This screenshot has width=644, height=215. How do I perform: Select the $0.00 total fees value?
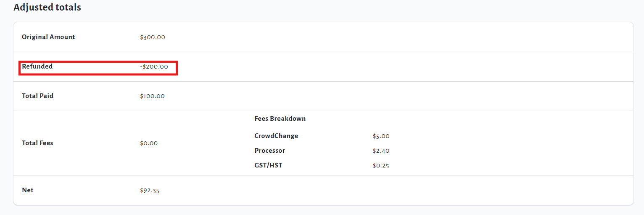pos(149,143)
